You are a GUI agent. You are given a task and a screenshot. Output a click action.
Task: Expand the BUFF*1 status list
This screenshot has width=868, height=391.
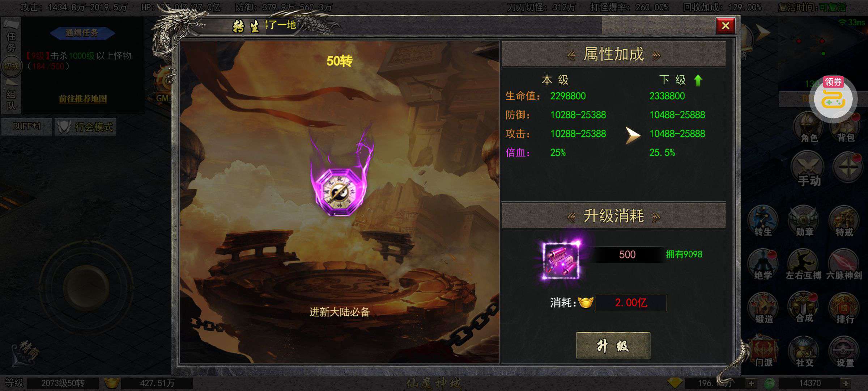coord(26,127)
